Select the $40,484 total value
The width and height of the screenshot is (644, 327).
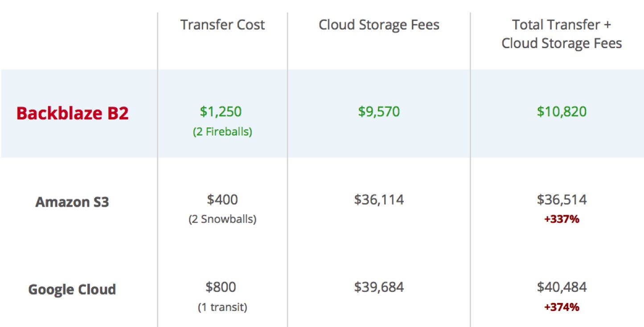[562, 287]
